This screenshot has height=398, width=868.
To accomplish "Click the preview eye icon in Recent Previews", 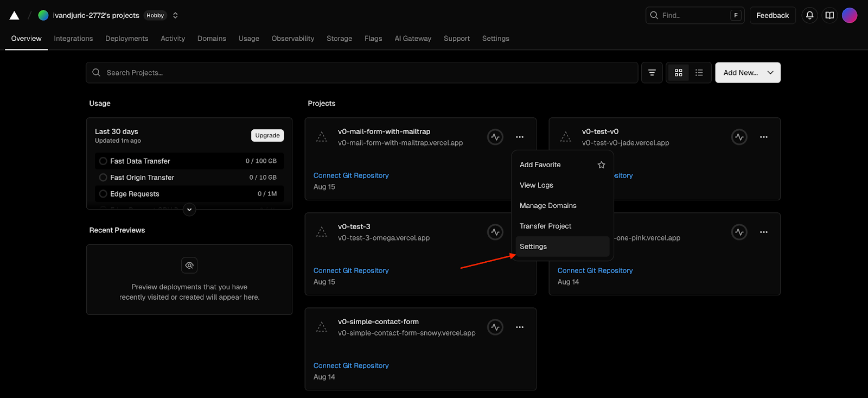I will click(189, 266).
